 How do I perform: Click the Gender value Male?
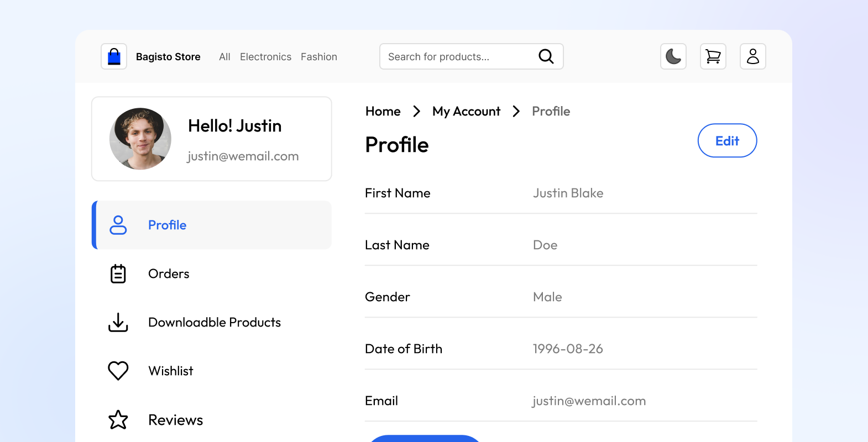point(547,297)
